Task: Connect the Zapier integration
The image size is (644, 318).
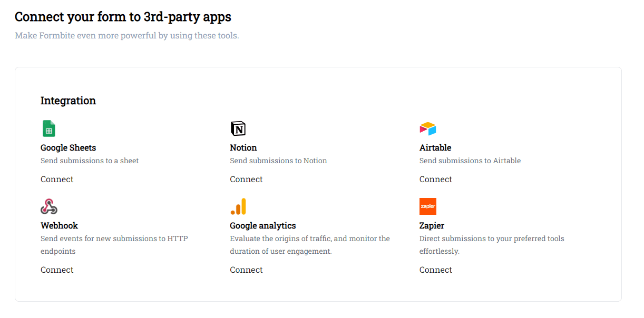Action: pos(436,270)
